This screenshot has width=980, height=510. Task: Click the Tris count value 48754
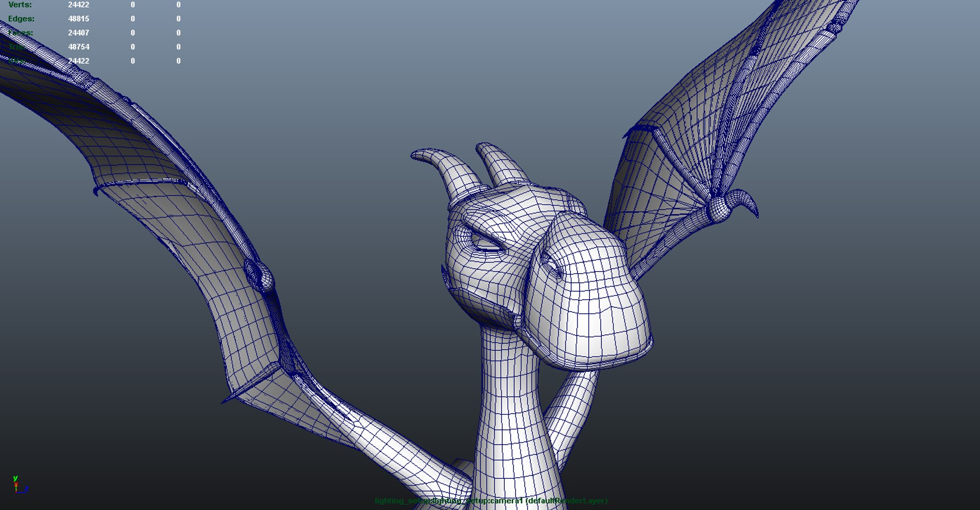tap(79, 47)
